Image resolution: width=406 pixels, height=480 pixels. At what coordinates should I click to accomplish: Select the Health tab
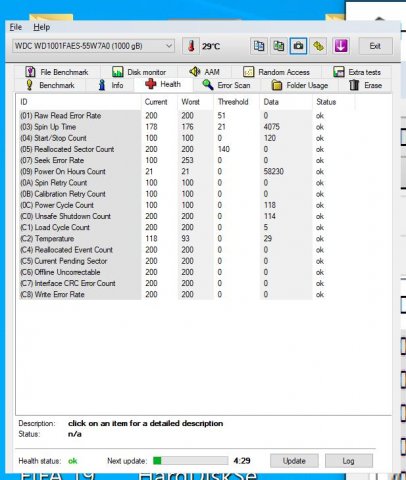tap(163, 85)
